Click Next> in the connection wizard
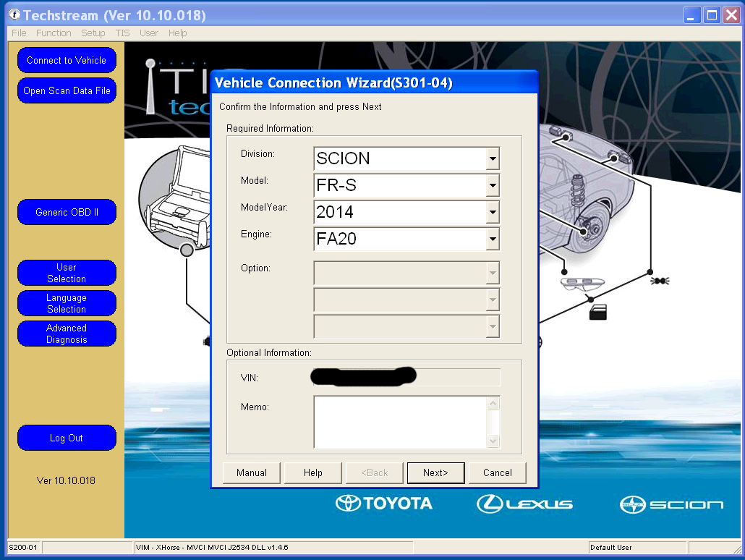This screenshot has height=560, width=745. pyautogui.click(x=435, y=472)
